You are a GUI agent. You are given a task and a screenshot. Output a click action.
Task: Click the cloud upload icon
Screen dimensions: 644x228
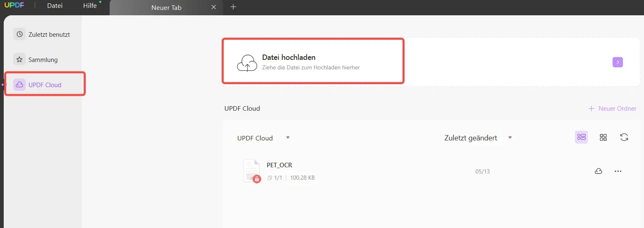click(x=247, y=63)
